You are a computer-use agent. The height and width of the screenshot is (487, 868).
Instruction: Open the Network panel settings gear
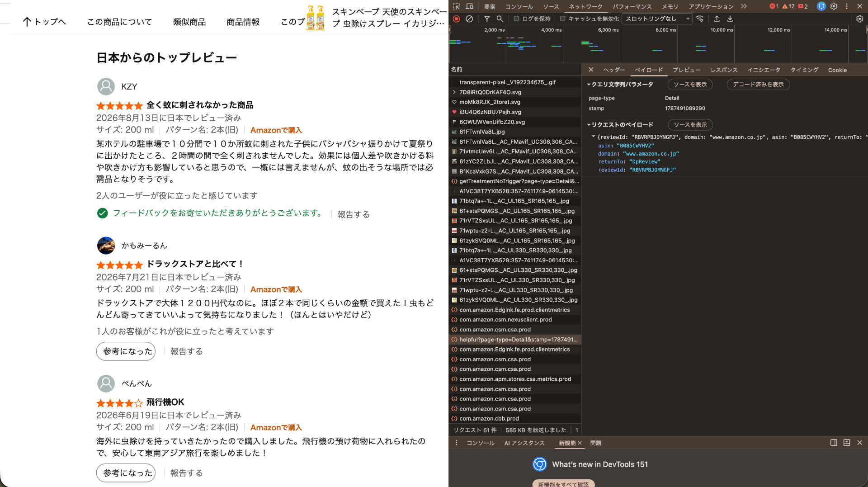pos(859,19)
